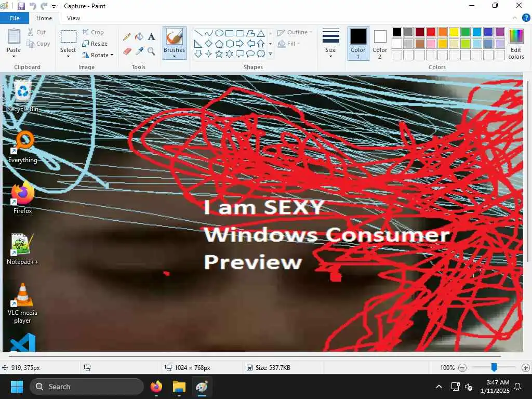Viewport: 532px width, 399px height.
Task: Select the Color picker eyedropper tool
Action: 139,51
